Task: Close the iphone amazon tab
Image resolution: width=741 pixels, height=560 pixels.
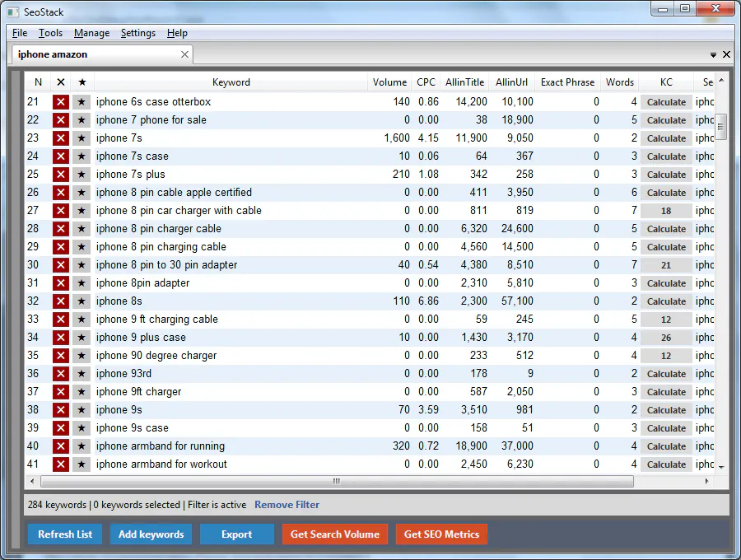Action: 184,54
